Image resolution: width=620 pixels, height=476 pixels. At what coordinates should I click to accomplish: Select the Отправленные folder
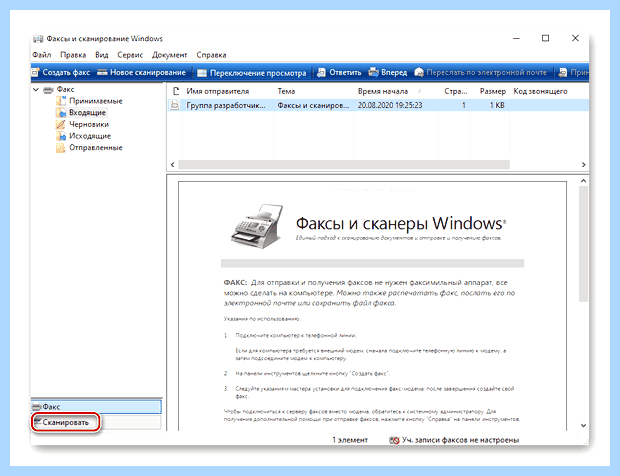pyautogui.click(x=96, y=148)
